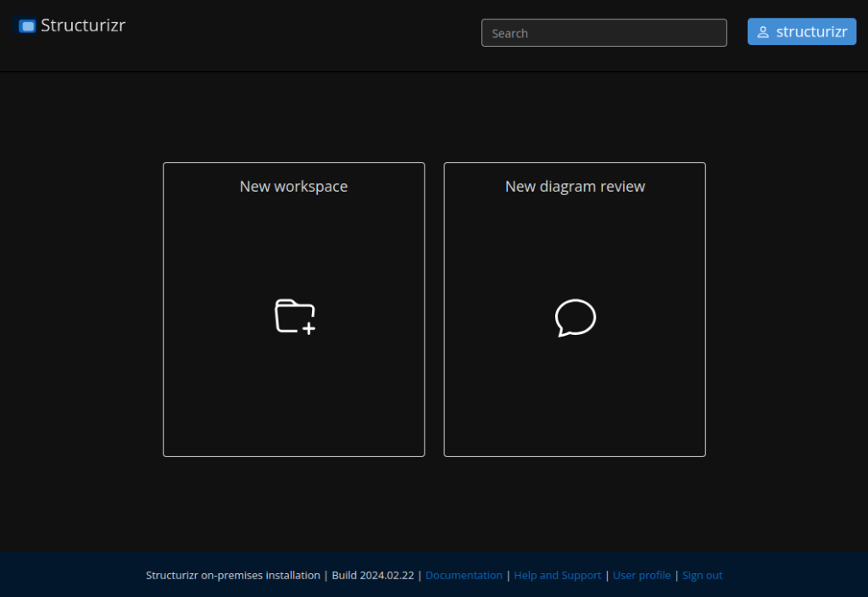
Task: Focus the Search input field
Action: click(604, 33)
